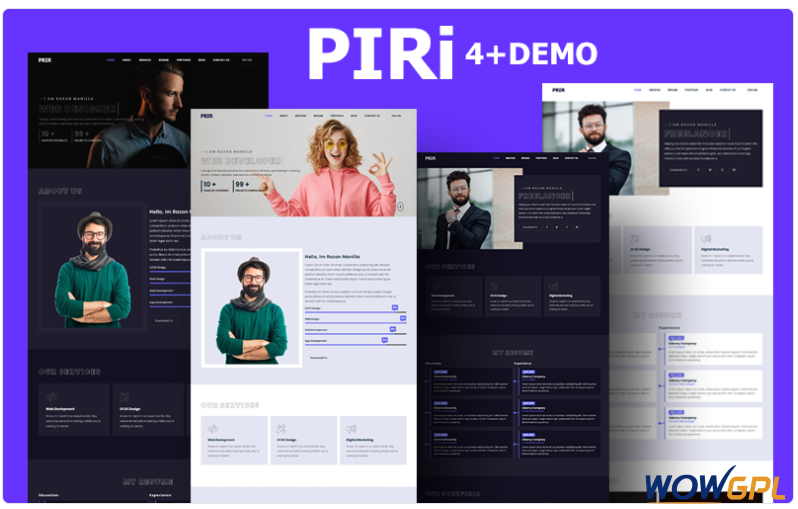798x509 pixels.
Task: Click Download CV in the light Freelancer hero card
Action: 678,170
